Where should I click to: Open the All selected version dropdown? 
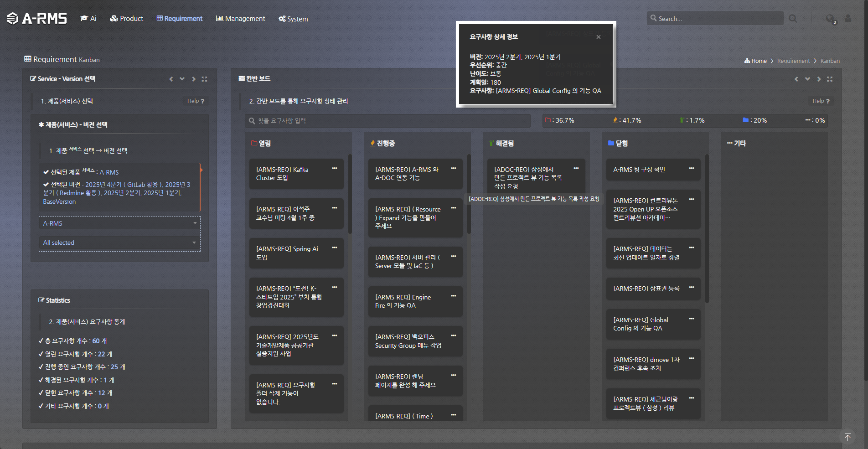(119, 243)
